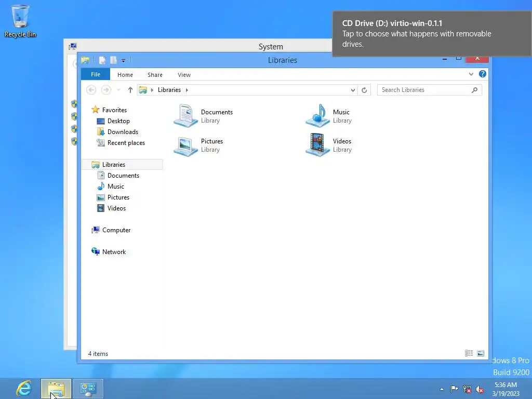
Task: Expand the ribbon with the chevron
Action: pos(471,74)
